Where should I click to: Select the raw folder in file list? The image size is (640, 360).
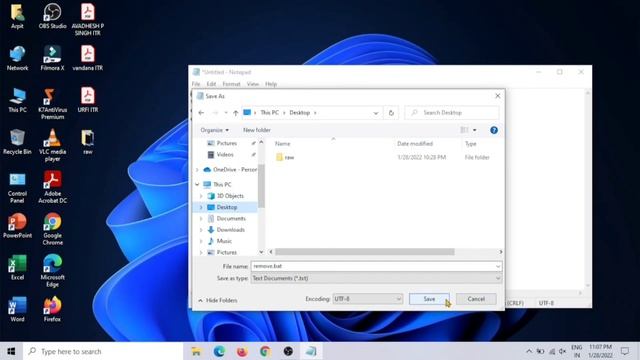coord(289,157)
